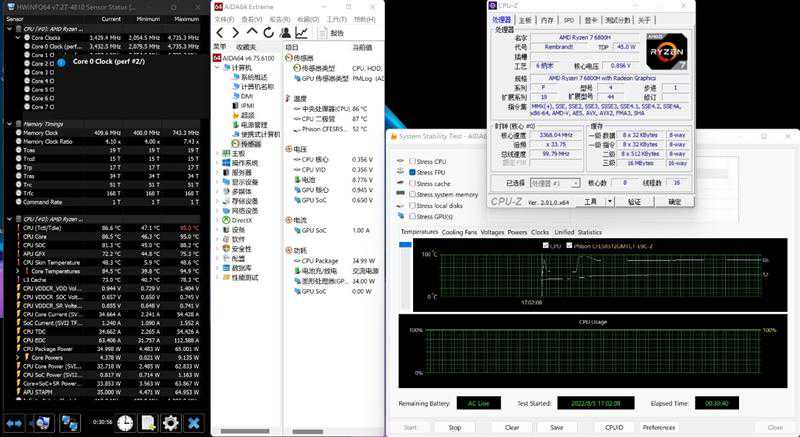Switch to the SPD tab in CPU-Z
This screenshot has height=437, width=800.
click(x=568, y=20)
